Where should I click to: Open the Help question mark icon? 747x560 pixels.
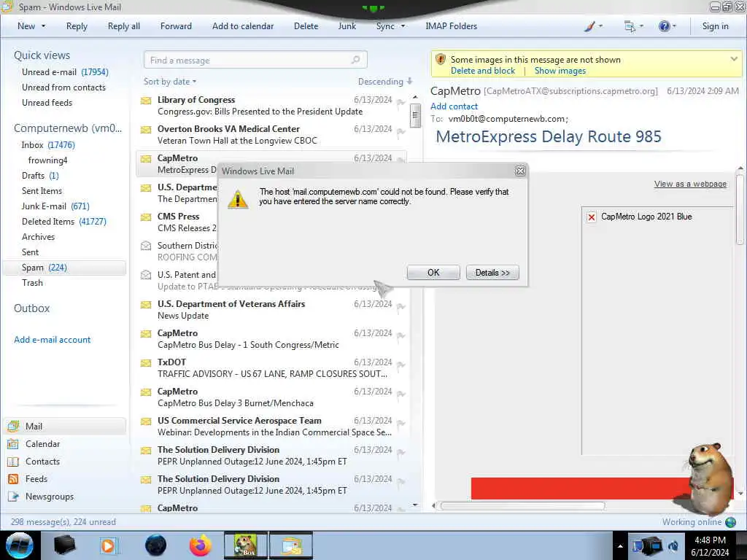(x=667, y=26)
